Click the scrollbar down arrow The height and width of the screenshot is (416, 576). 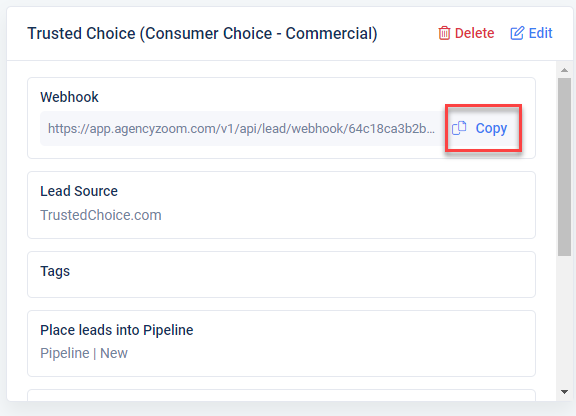(564, 392)
